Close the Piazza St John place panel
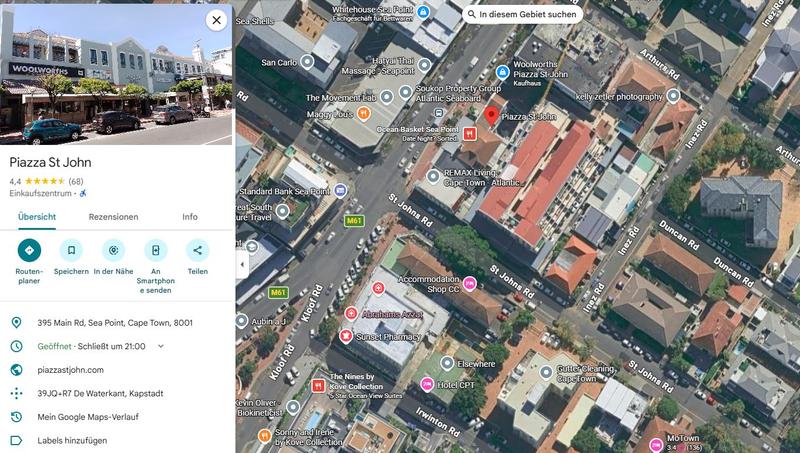The height and width of the screenshot is (453, 800). point(216,20)
